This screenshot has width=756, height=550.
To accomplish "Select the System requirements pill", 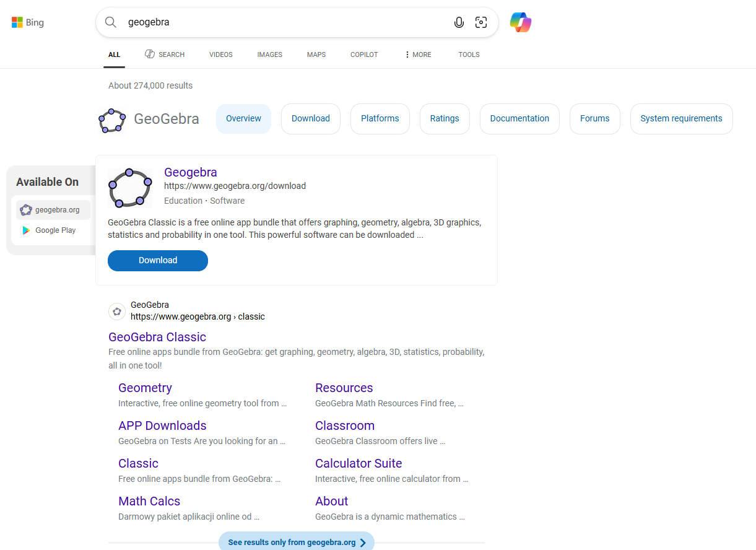I will click(681, 119).
